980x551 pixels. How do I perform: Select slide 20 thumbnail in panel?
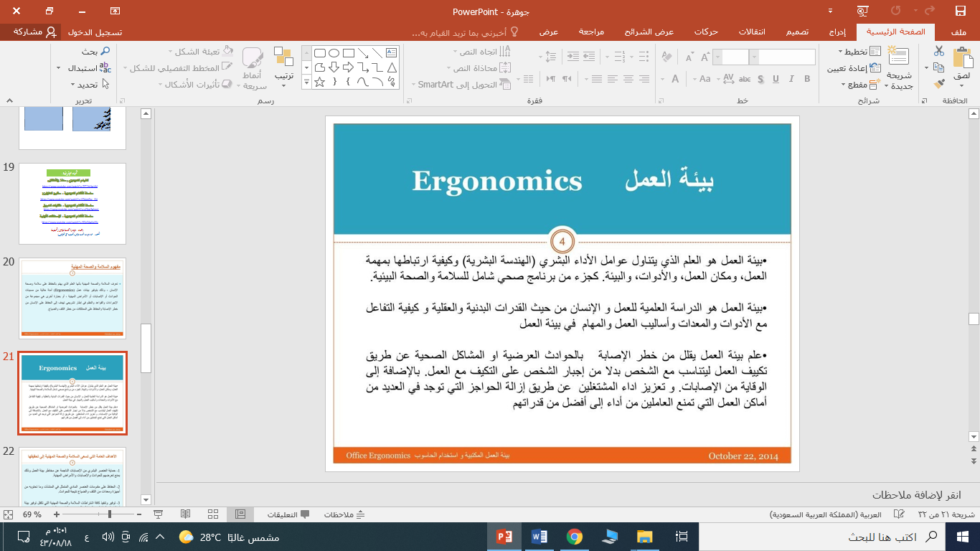[x=72, y=298]
